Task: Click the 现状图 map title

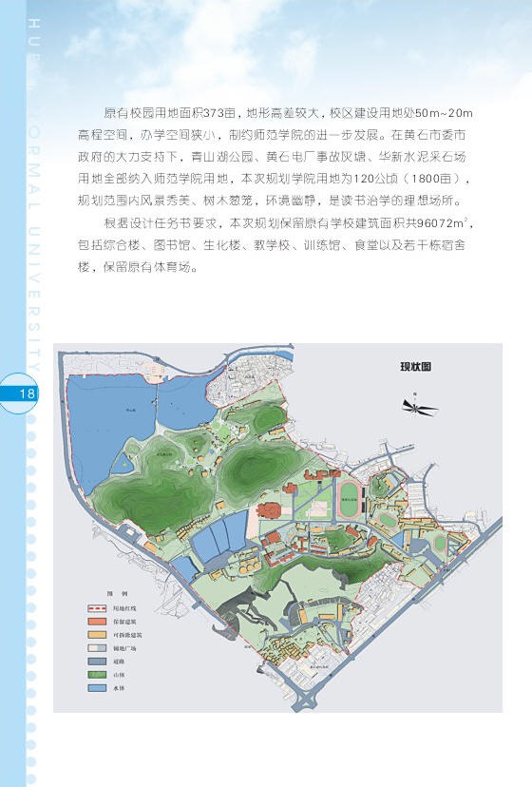Action: (415, 366)
